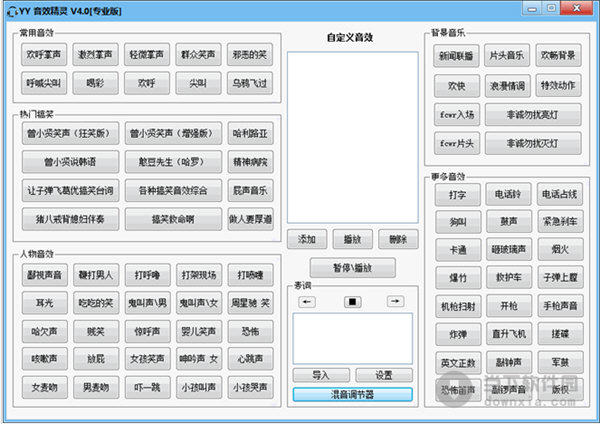Click 删除 to remove a custom sound
This screenshot has width=600, height=424.
[397, 239]
